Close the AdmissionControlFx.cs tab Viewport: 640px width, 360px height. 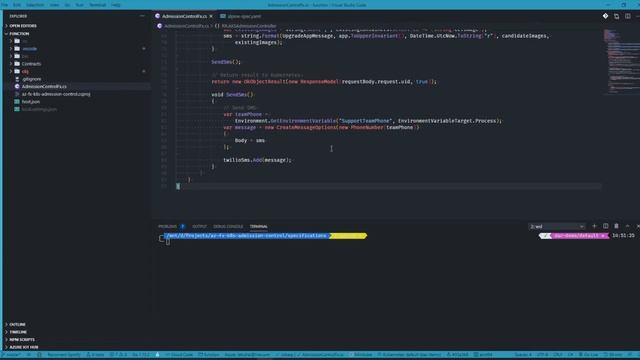211,16
